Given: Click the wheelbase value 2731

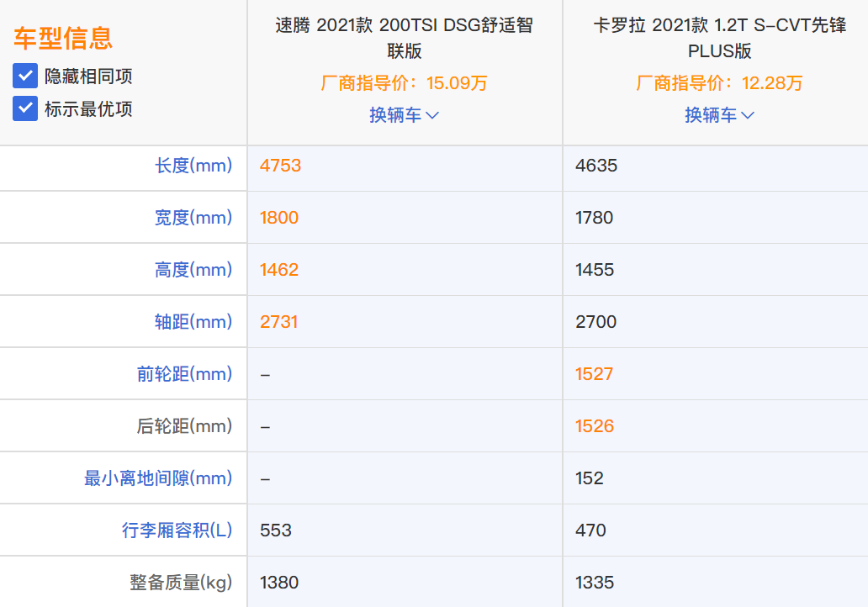Looking at the screenshot, I should (279, 321).
